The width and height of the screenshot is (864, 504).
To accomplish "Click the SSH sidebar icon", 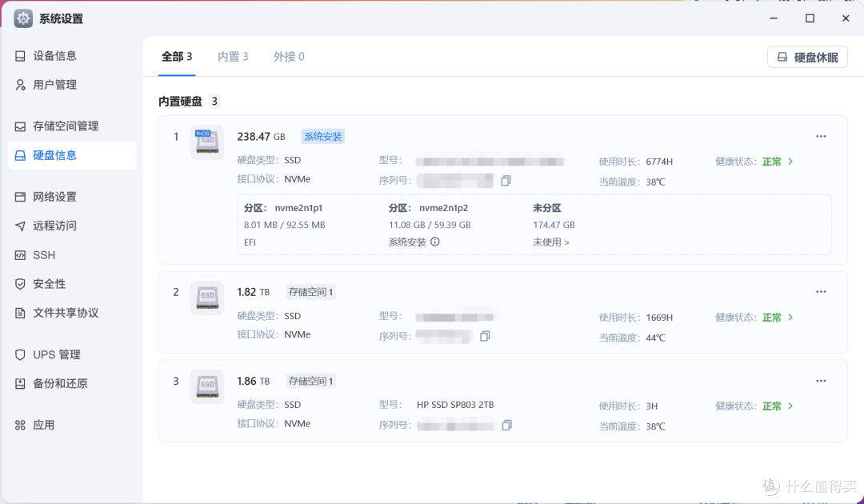I will coord(20,255).
